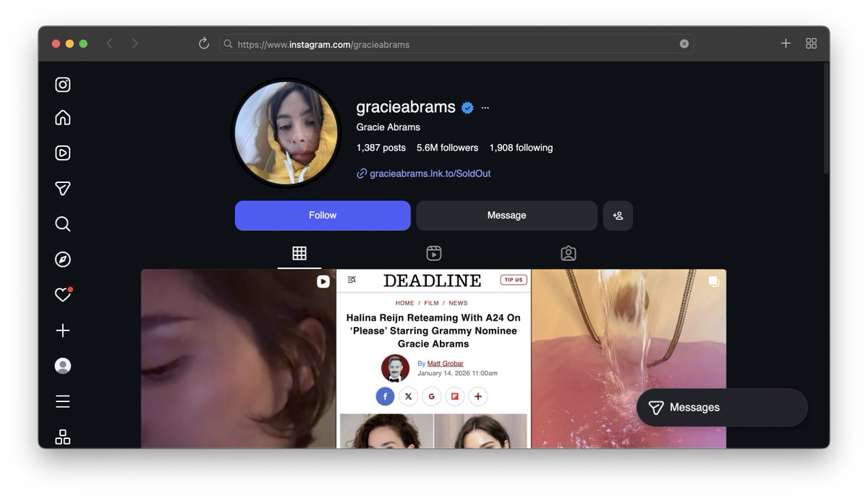Click the browser address bar

tap(456, 44)
